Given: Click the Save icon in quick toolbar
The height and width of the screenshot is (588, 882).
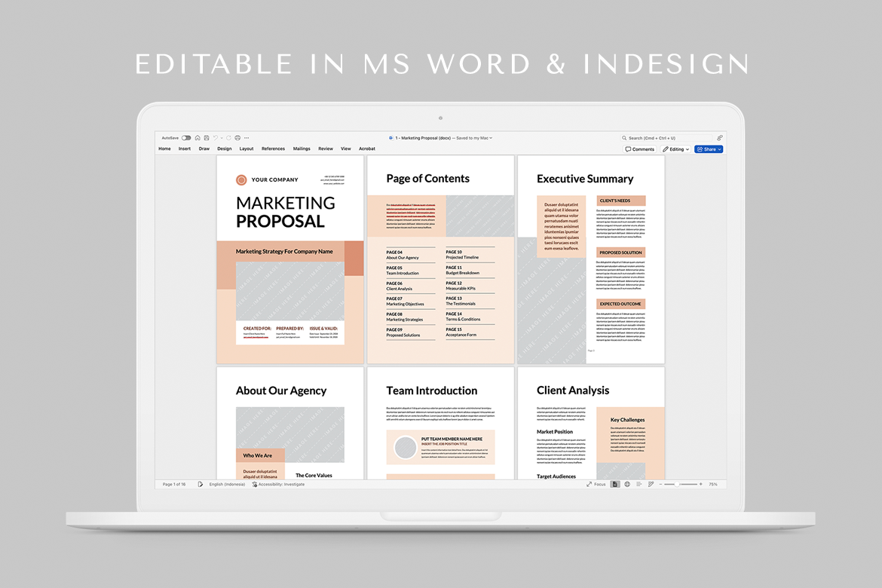Looking at the screenshot, I should tap(206, 138).
